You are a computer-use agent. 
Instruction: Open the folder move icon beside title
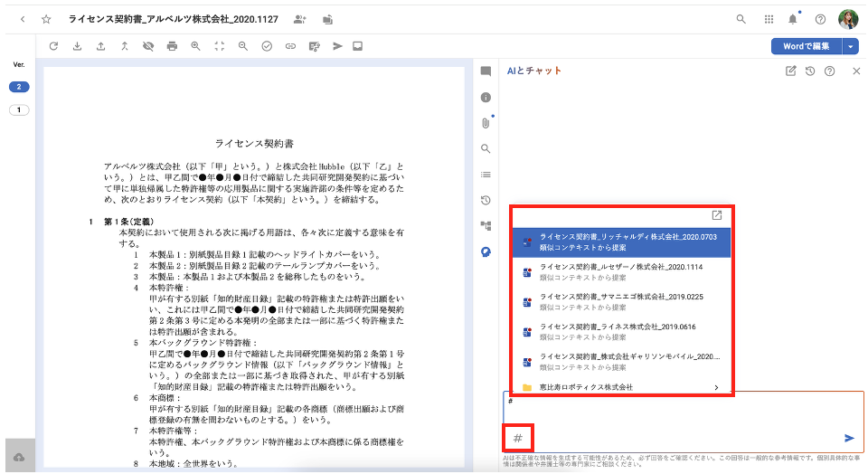coord(327,19)
